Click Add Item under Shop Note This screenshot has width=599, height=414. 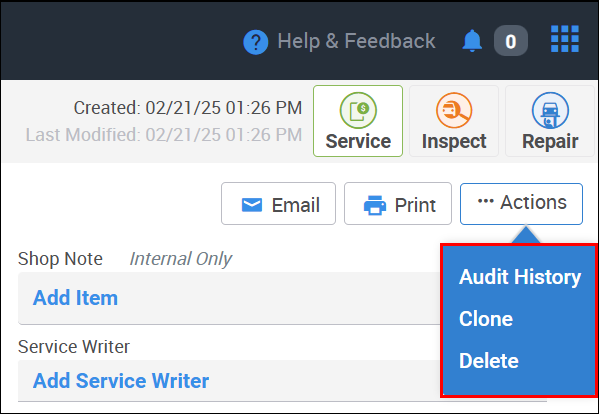click(x=75, y=298)
